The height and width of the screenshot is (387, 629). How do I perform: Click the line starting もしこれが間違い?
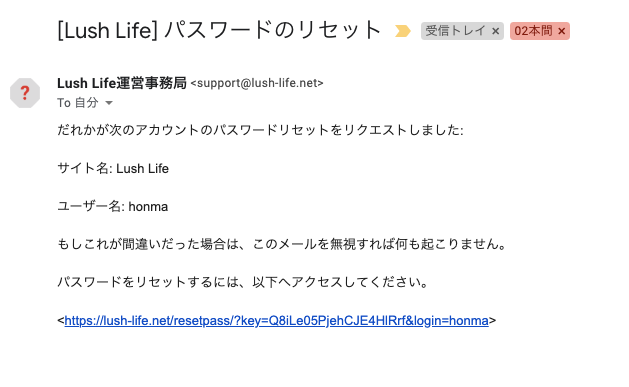282,244
